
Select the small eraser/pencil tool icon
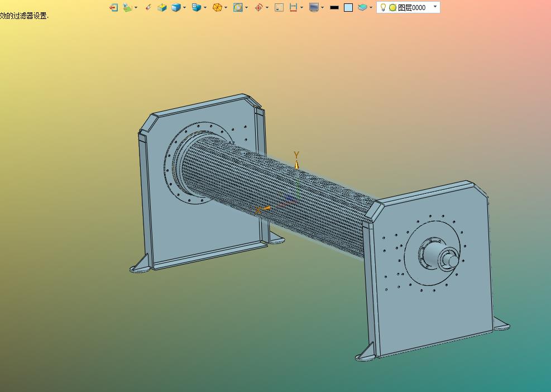[x=148, y=7]
